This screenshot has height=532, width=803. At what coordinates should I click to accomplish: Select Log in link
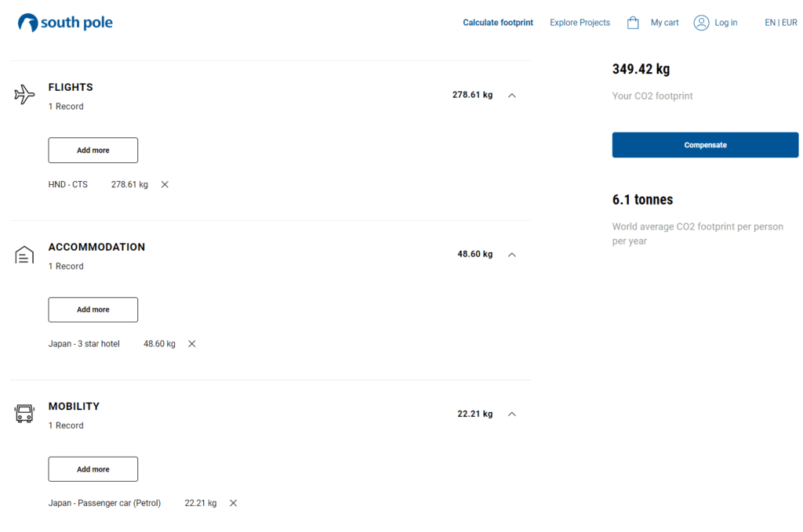pyautogui.click(x=725, y=23)
